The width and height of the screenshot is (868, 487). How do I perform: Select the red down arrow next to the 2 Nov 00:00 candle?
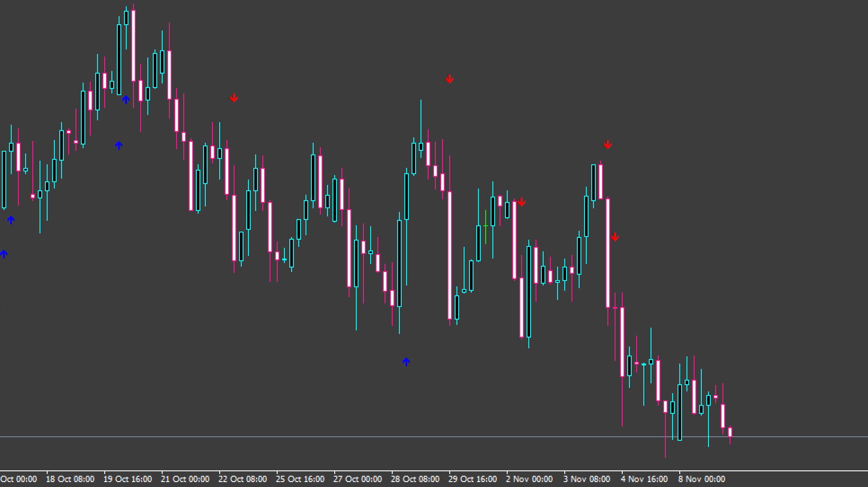(x=521, y=202)
